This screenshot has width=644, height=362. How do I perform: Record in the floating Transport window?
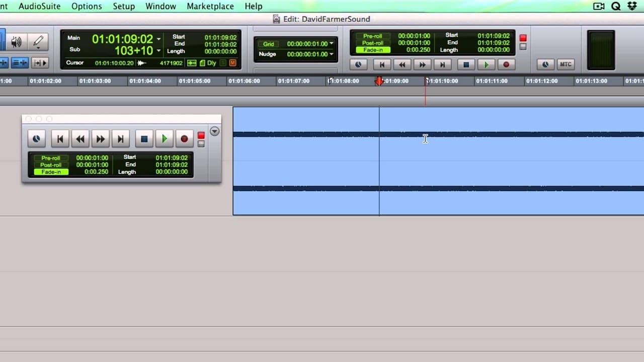pyautogui.click(x=184, y=139)
